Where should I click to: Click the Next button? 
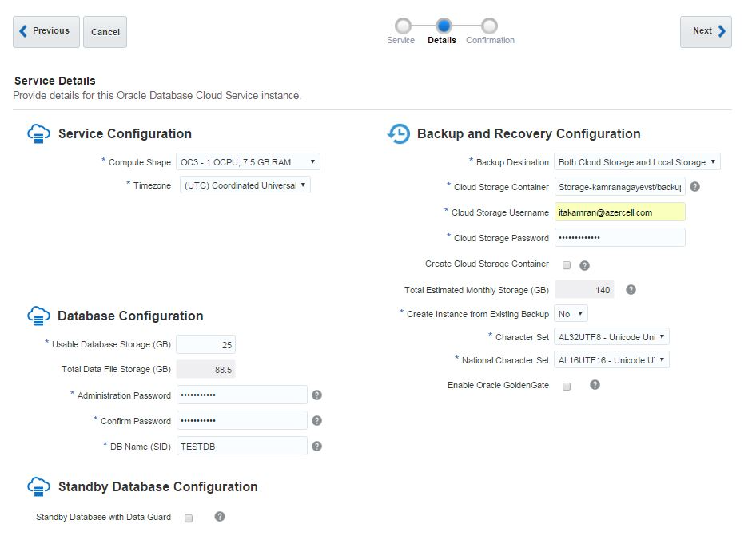pos(706,31)
